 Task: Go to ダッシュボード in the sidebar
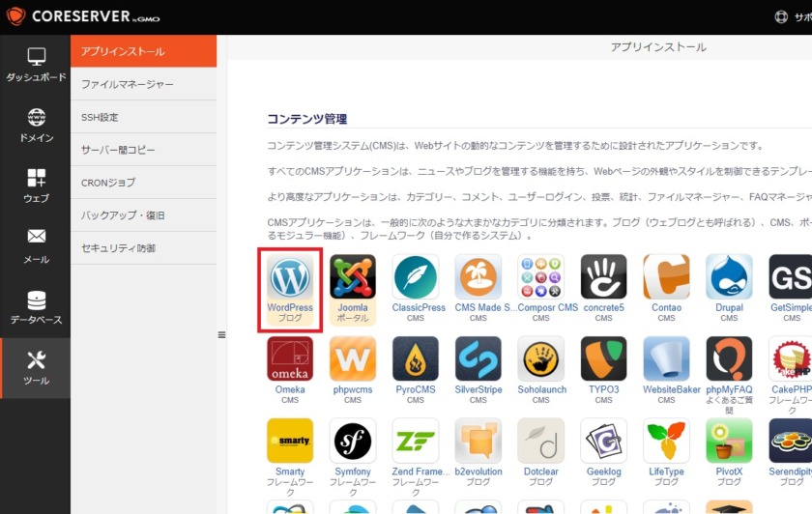click(36, 65)
